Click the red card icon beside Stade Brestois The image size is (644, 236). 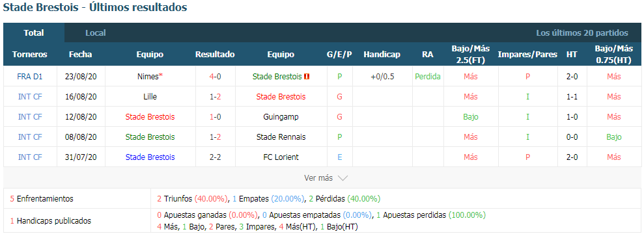click(307, 76)
